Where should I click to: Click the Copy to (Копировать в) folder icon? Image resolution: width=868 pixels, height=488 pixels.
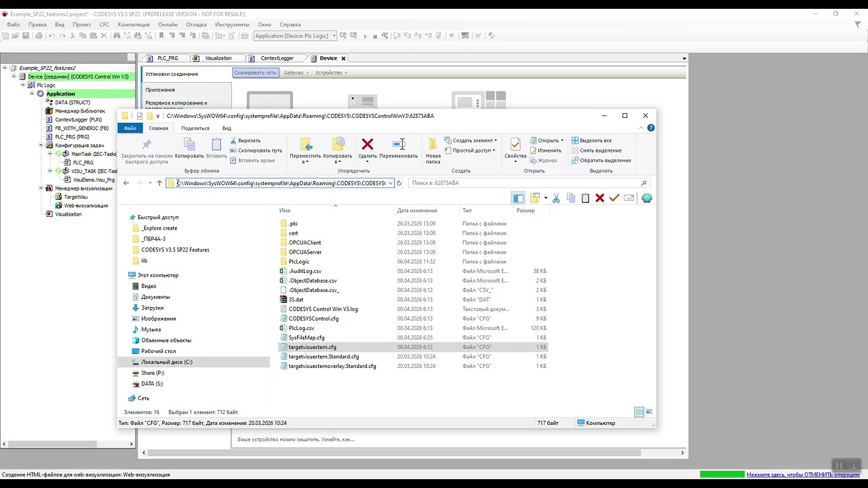tap(338, 144)
